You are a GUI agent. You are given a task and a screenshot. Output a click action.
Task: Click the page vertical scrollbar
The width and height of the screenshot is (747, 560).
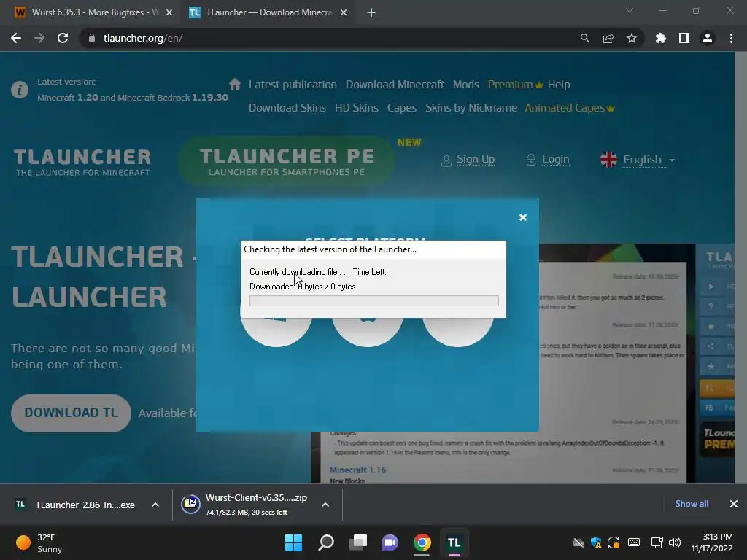click(x=740, y=268)
